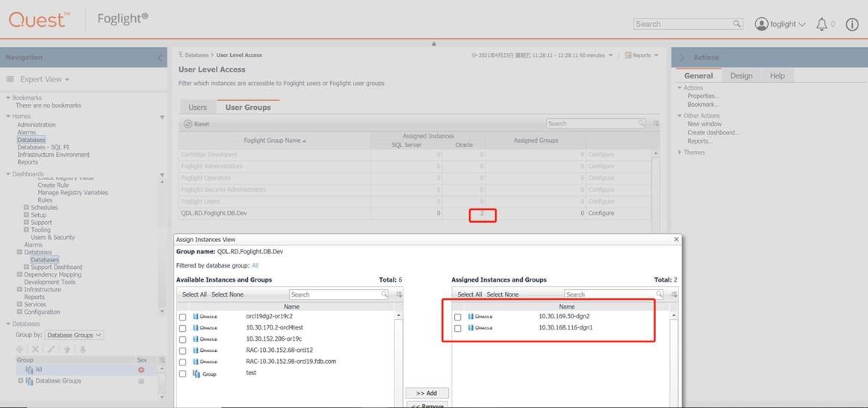Click the magnifier in the User Groups table search
Viewport: 868px width, 408px height.
point(641,123)
